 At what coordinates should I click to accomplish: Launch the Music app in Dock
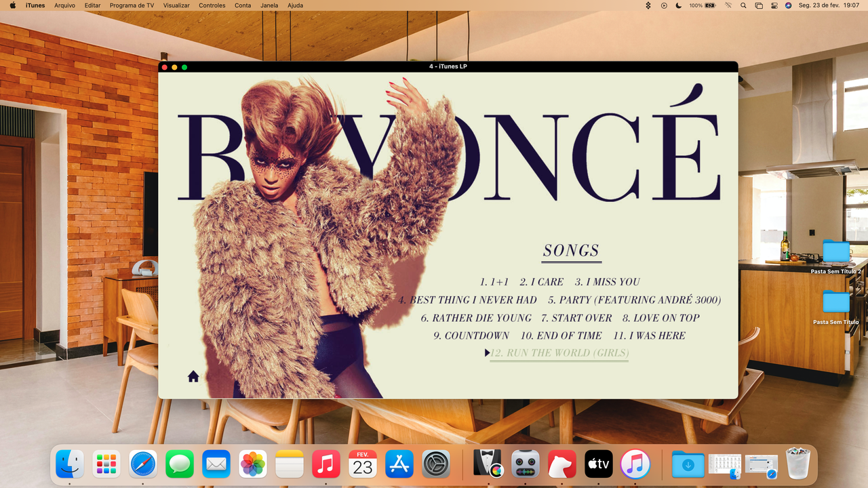click(x=326, y=464)
